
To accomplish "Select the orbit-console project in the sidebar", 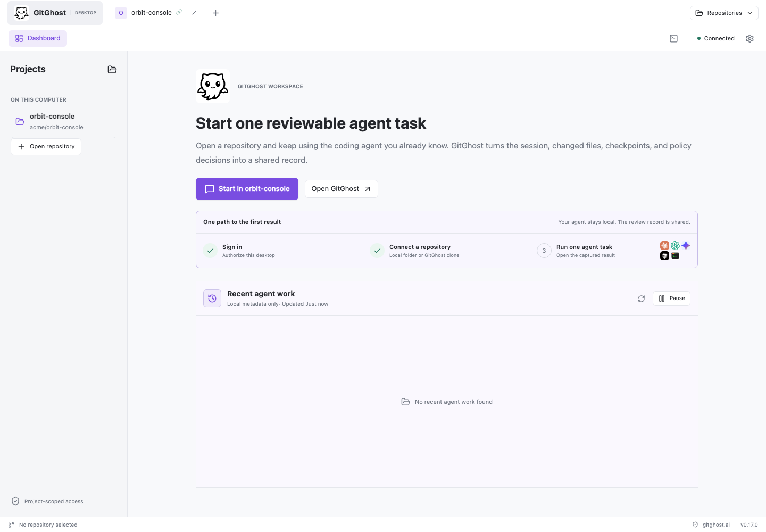I will pyautogui.click(x=63, y=121).
